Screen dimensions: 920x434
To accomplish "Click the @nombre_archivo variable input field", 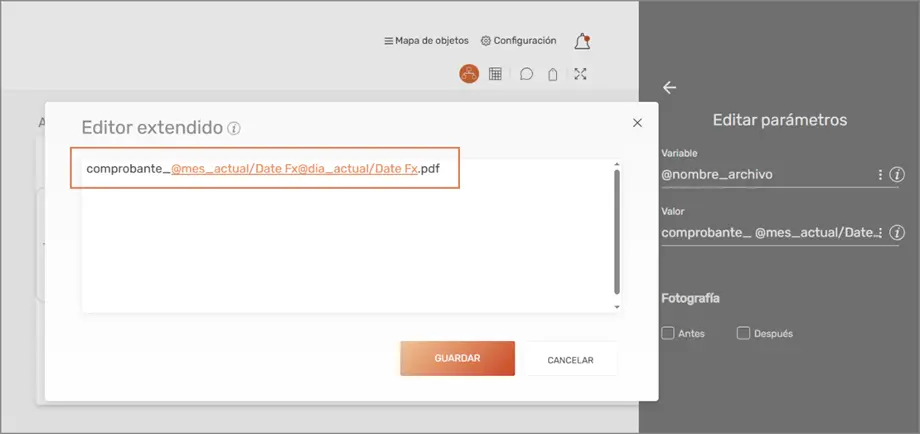I will click(765, 174).
